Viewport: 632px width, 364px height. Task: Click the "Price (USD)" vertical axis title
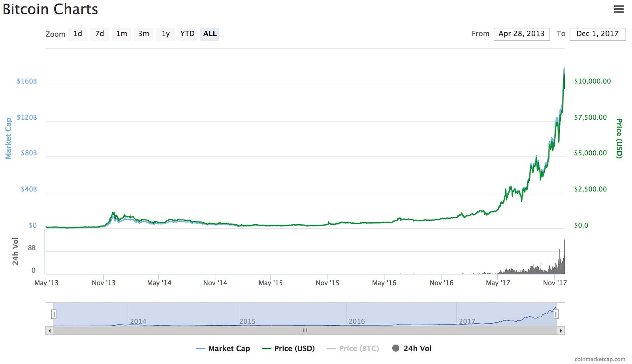coord(619,139)
